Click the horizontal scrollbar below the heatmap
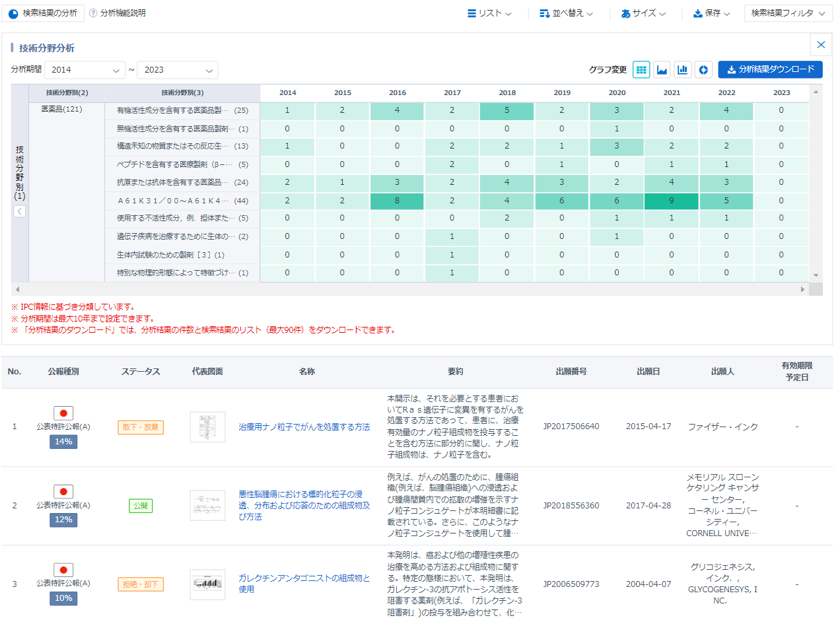Image resolution: width=840 pixels, height=618 pixels. (x=409, y=289)
